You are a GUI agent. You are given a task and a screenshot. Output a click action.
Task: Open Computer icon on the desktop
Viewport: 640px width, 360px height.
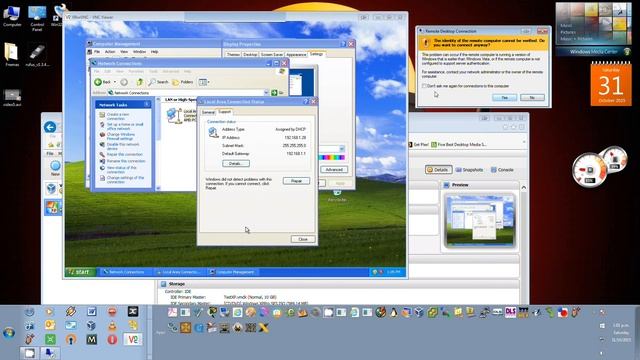click(12, 16)
